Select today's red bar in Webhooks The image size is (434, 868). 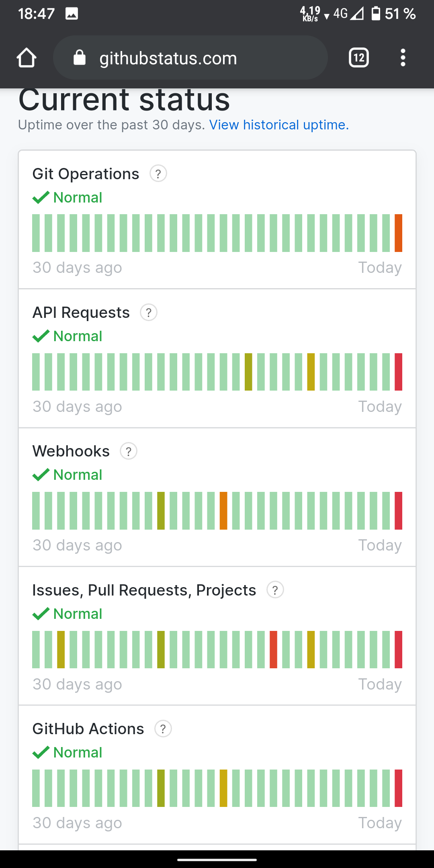[398, 511]
